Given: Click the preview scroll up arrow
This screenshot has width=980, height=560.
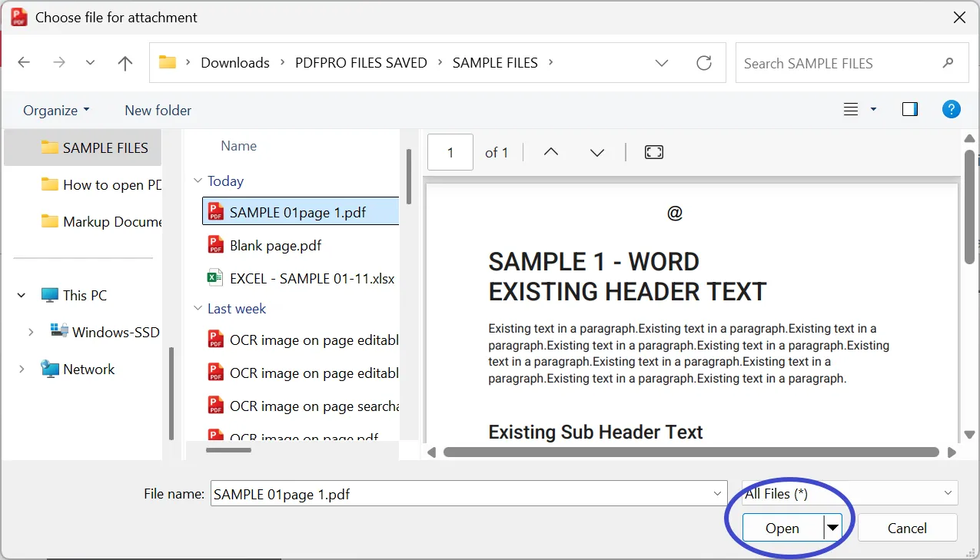Looking at the screenshot, I should 970,138.
